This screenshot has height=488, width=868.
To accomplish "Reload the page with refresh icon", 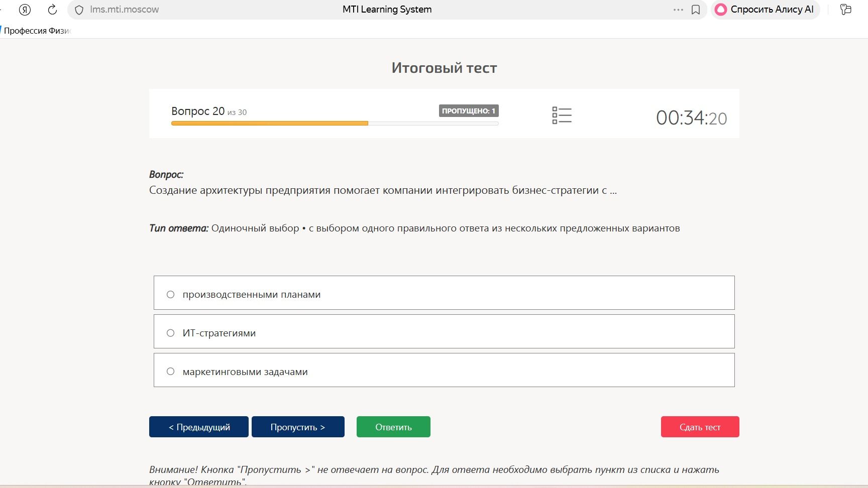I will point(52,10).
